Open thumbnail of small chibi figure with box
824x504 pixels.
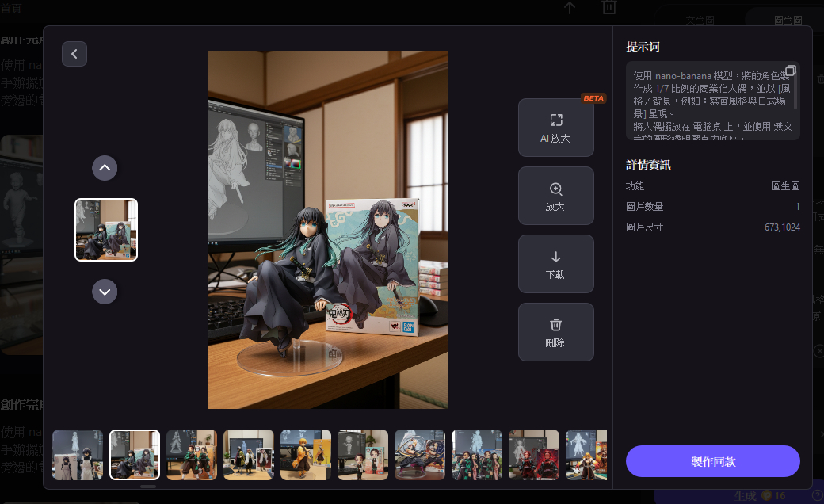point(363,455)
